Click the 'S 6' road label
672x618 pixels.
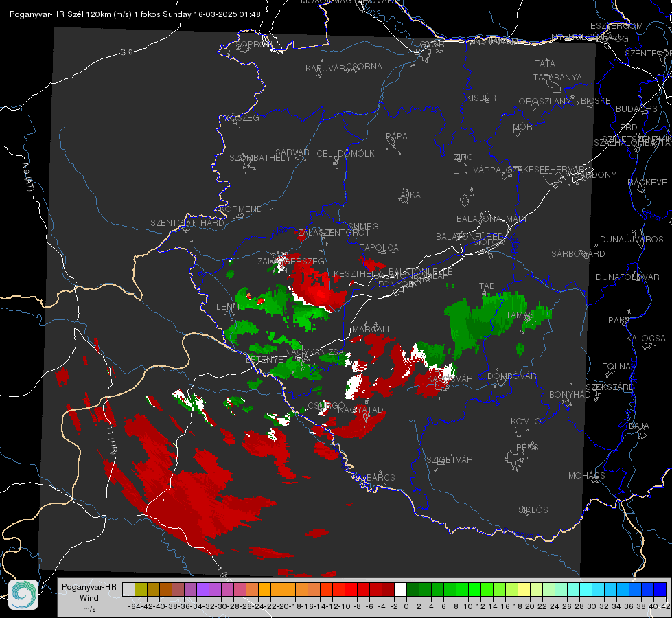tap(126, 52)
